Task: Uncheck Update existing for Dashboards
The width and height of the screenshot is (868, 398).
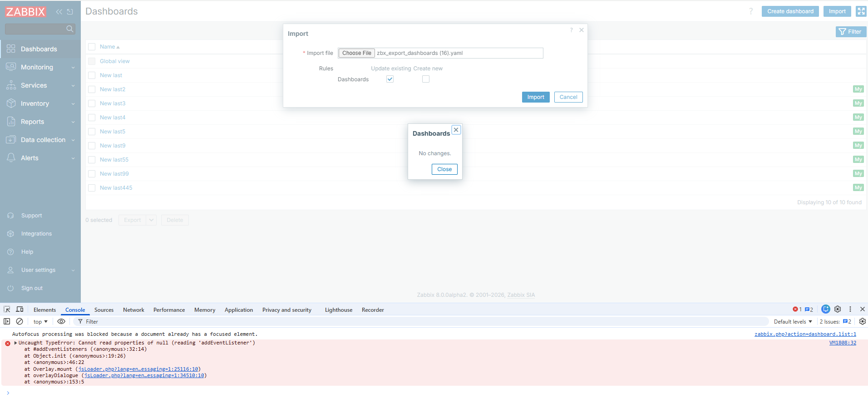Action: click(x=390, y=79)
